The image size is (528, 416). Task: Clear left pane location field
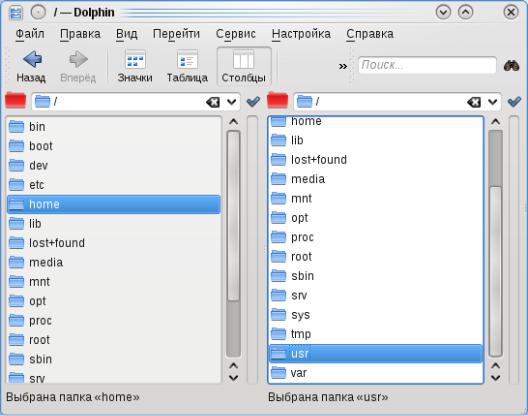213,102
